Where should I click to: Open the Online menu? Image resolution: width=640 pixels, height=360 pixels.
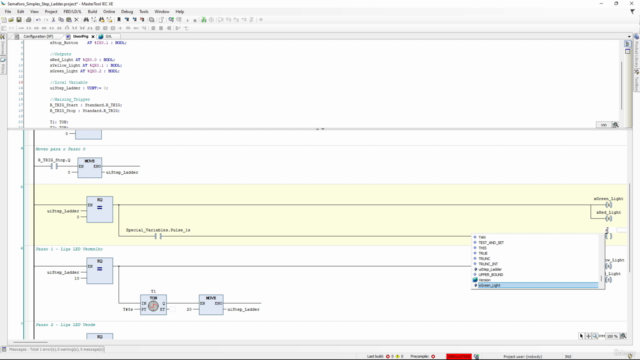coord(109,11)
